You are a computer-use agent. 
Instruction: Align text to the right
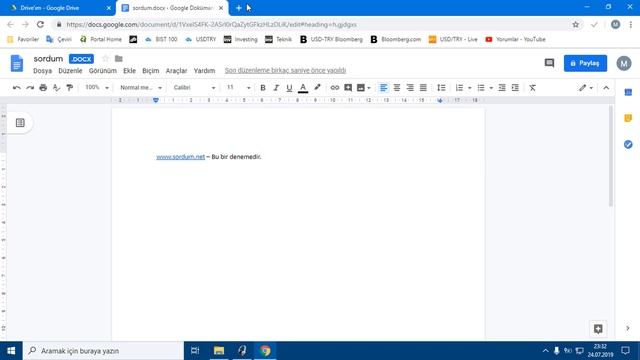[x=410, y=88]
